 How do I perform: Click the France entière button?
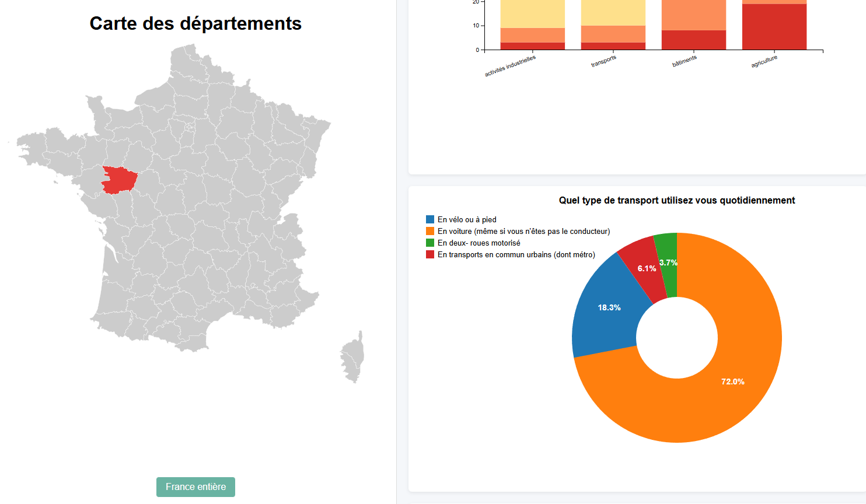point(195,487)
